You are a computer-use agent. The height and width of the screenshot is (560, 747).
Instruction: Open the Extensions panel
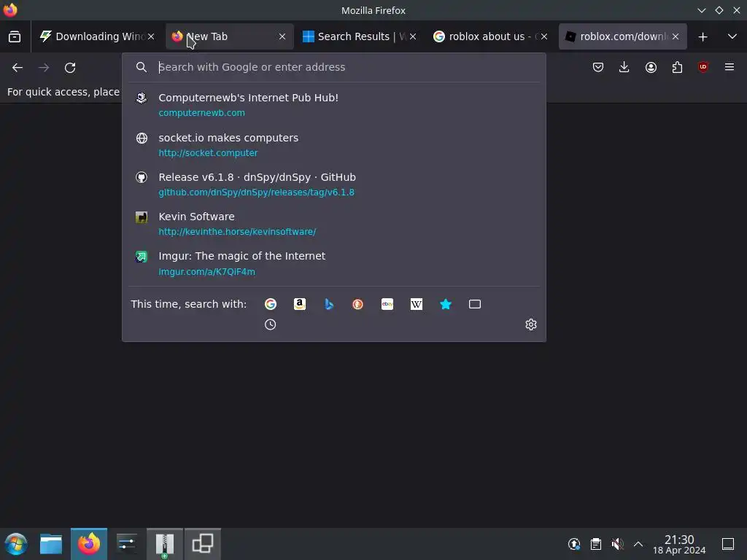pyautogui.click(x=677, y=67)
